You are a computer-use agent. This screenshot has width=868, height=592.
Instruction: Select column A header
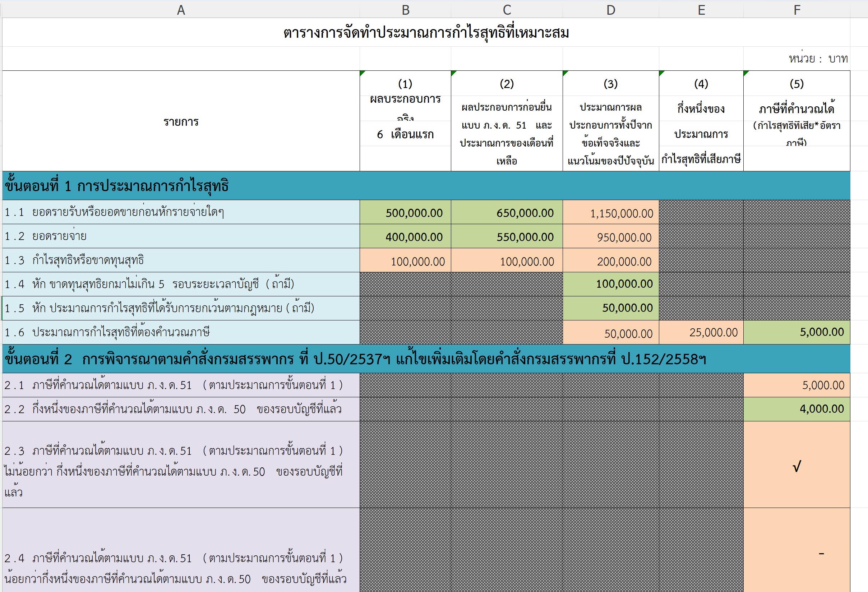pos(181,10)
